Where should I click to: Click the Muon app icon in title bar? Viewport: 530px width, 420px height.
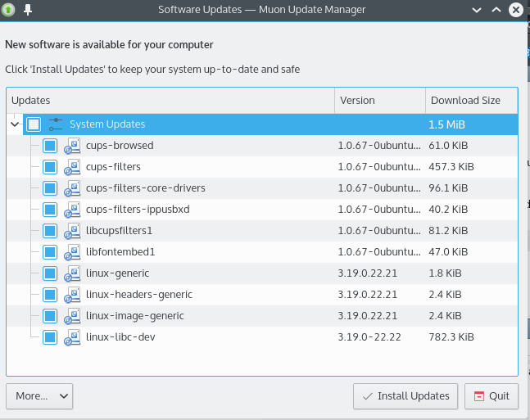pos(10,10)
